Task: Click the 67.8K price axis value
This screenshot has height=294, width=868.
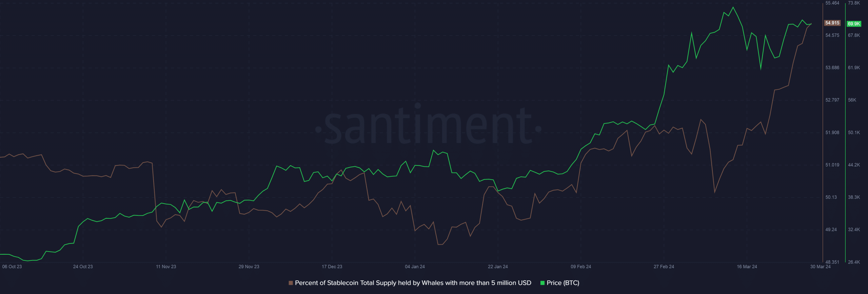Action: pyautogui.click(x=854, y=35)
